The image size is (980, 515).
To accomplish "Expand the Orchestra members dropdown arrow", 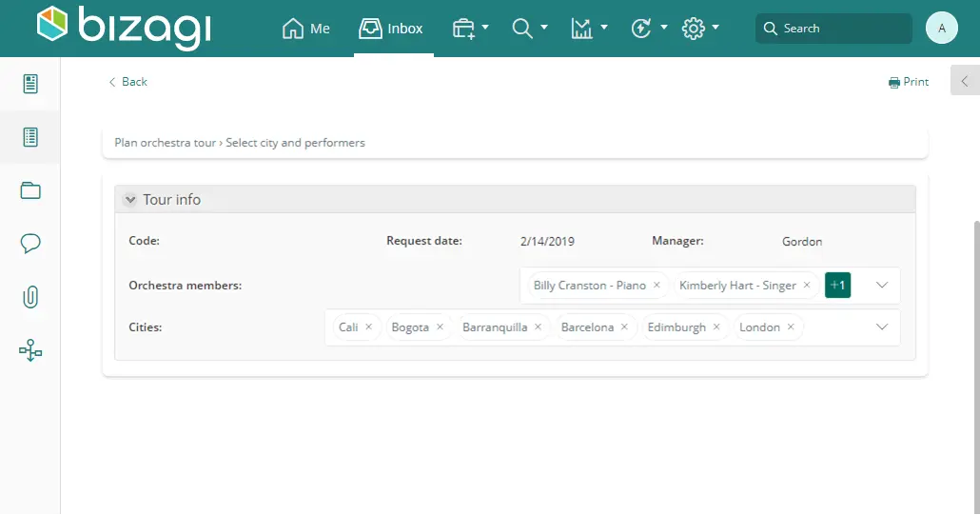I will (882, 285).
